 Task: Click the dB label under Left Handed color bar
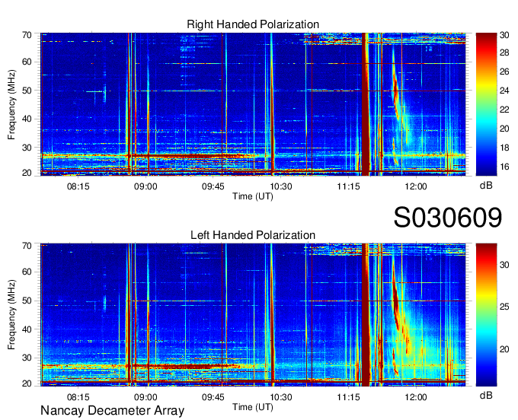pos(486,396)
